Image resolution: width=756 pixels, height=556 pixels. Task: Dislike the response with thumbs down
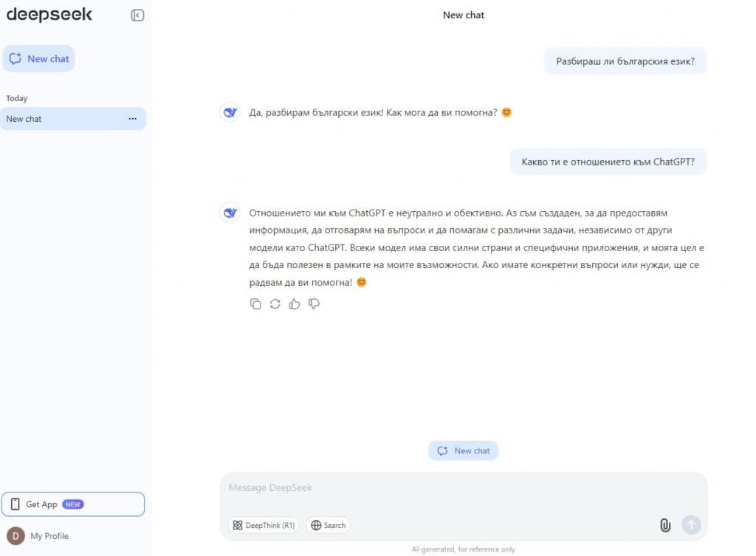pyautogui.click(x=314, y=303)
